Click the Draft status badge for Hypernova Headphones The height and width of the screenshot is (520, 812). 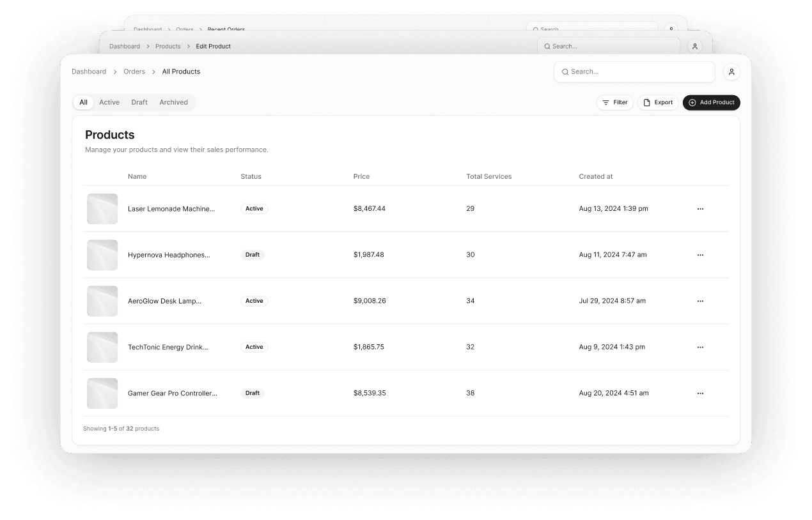pos(253,255)
